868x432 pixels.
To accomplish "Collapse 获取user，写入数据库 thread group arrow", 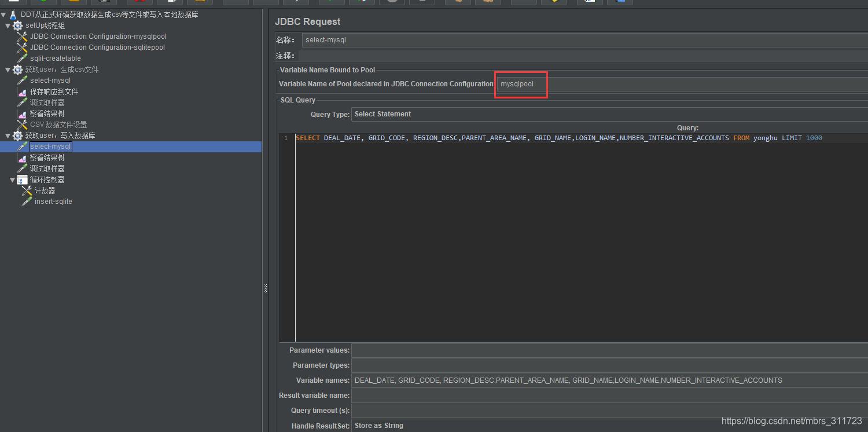I will [8, 136].
